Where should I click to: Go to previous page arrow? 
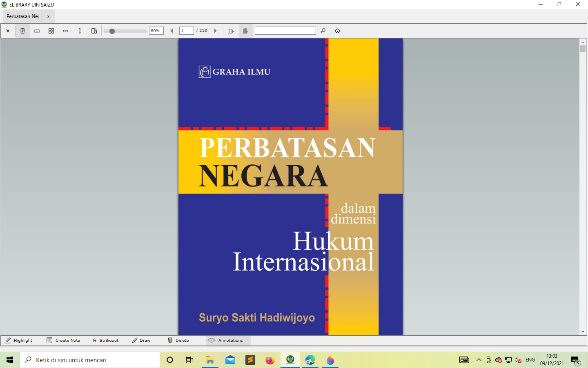(x=171, y=31)
